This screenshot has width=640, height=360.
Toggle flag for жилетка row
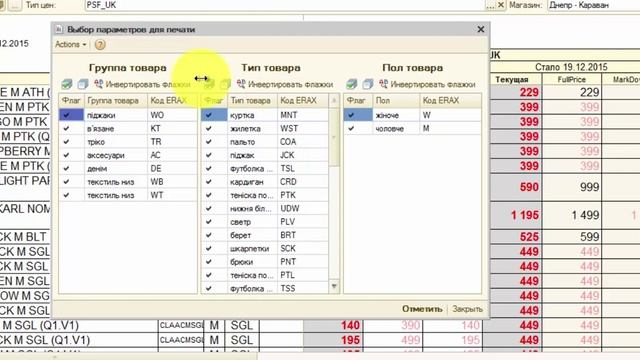pyautogui.click(x=209, y=129)
